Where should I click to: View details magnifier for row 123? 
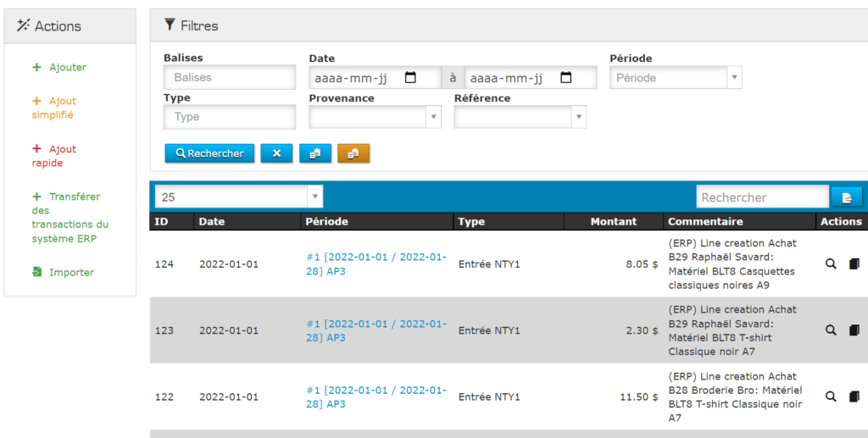pos(831,330)
